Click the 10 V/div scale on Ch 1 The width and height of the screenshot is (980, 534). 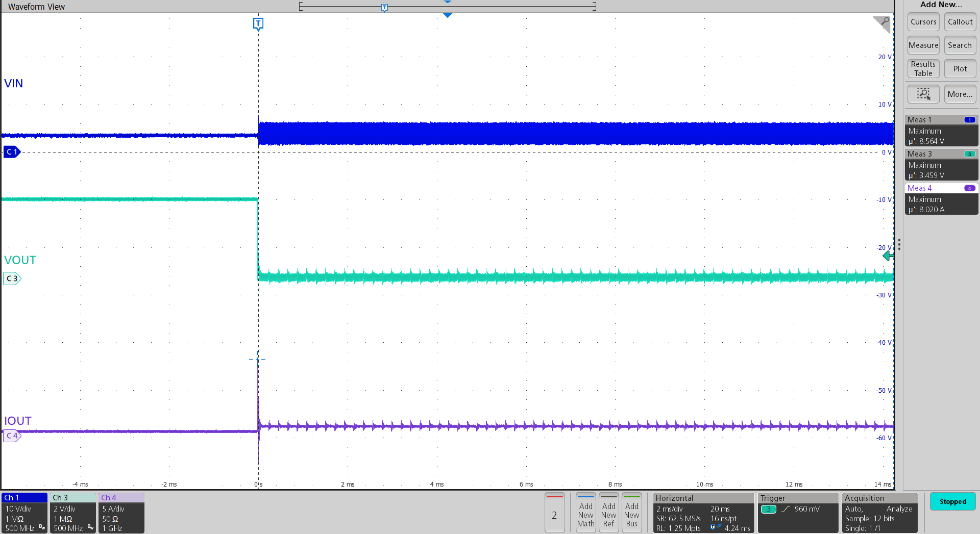coord(18,509)
